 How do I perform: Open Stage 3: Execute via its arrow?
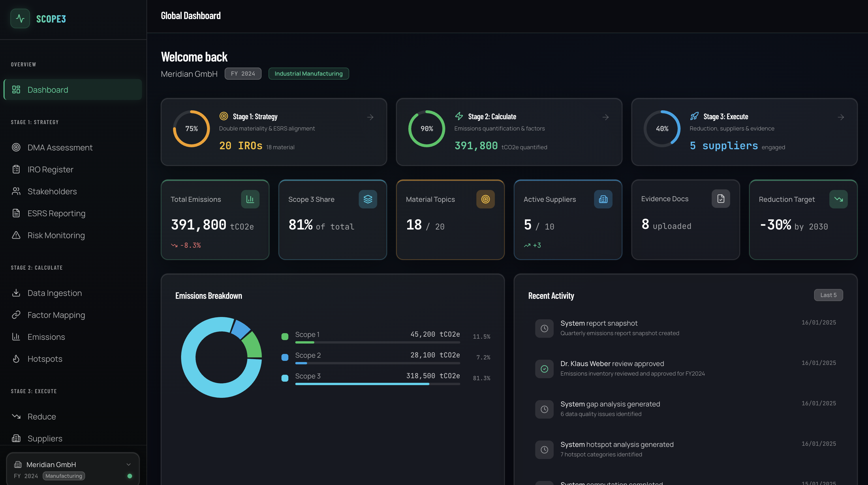(x=841, y=117)
